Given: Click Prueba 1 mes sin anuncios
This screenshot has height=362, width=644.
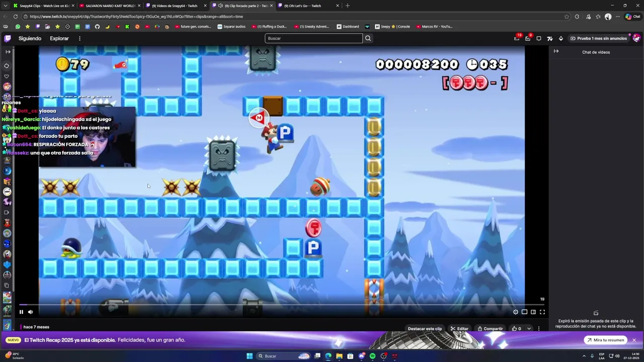Looking at the screenshot, I should click(598, 38).
